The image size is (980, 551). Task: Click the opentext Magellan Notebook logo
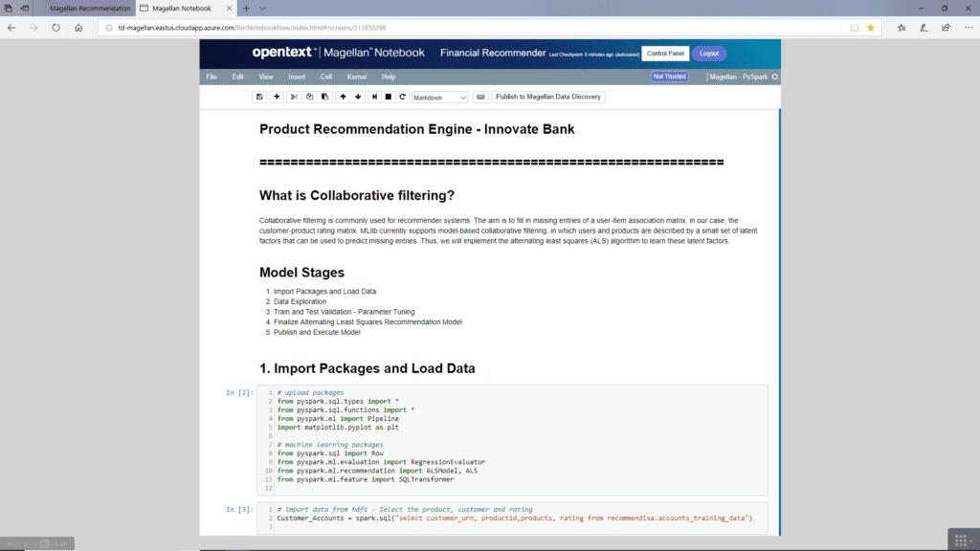(338, 53)
